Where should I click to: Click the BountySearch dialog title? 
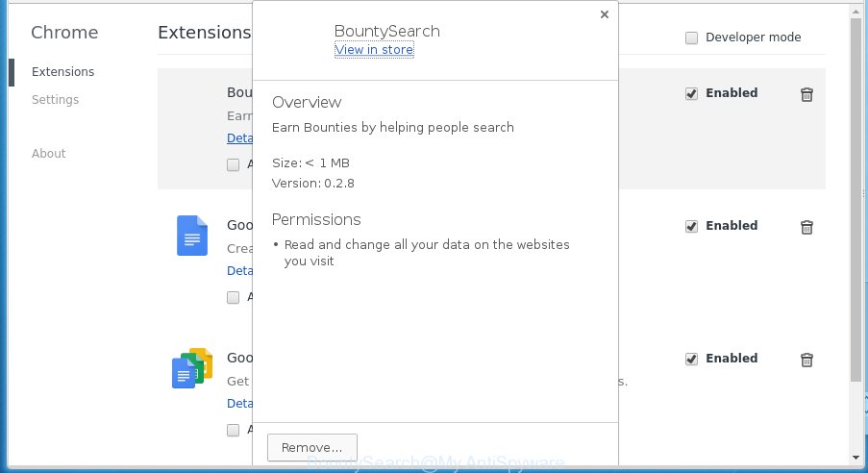(x=387, y=32)
